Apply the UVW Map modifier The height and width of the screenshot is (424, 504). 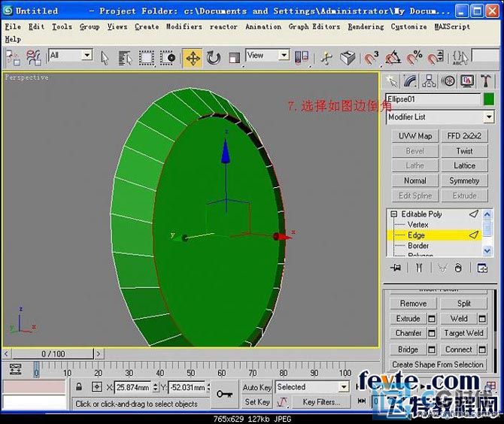415,136
